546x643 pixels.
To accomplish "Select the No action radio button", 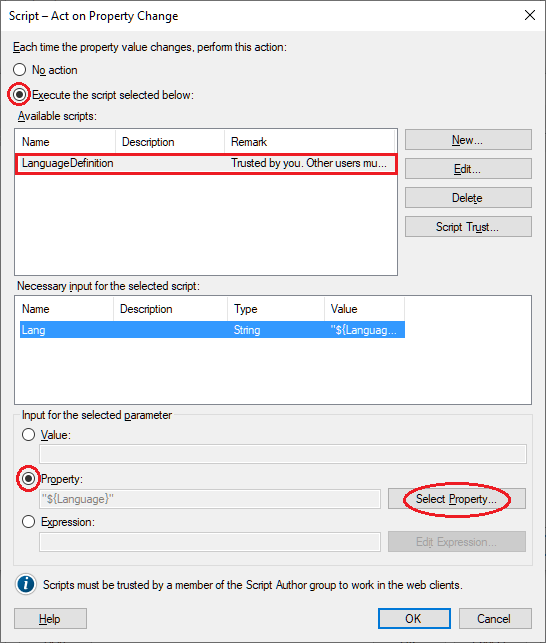I will [20, 70].
